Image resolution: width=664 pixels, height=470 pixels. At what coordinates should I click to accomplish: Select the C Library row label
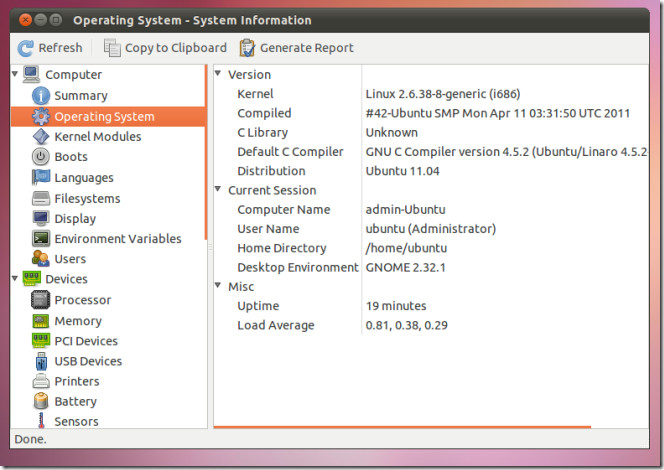[x=263, y=133]
